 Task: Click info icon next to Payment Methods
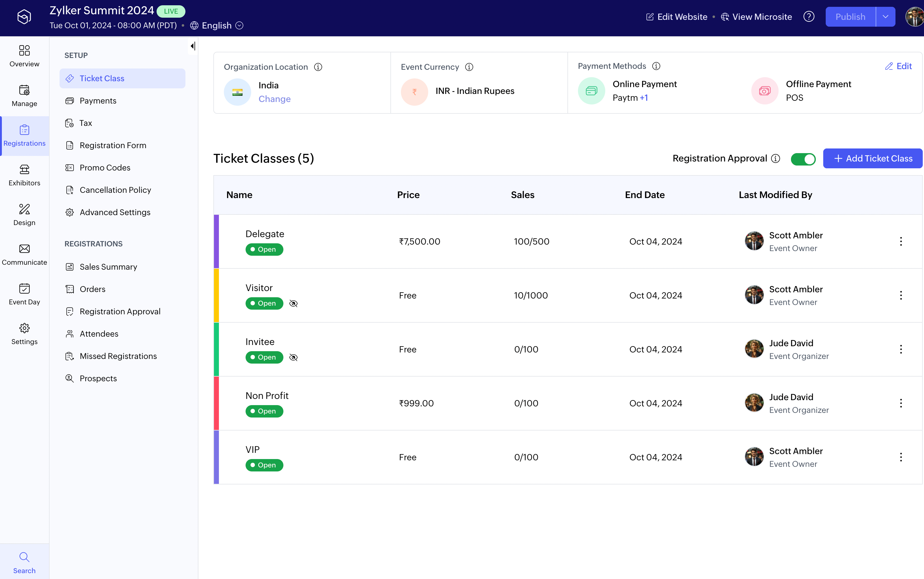pyautogui.click(x=656, y=66)
